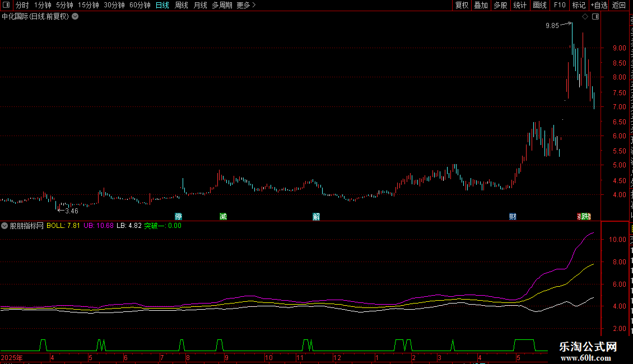
Task: Switch to 月线 monthly chart
Action: click(200, 5)
